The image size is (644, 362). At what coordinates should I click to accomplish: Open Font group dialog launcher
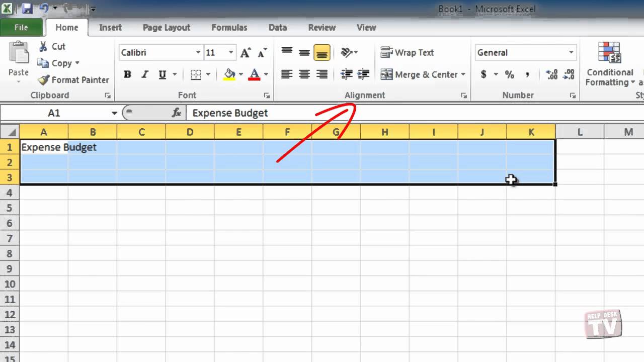267,95
